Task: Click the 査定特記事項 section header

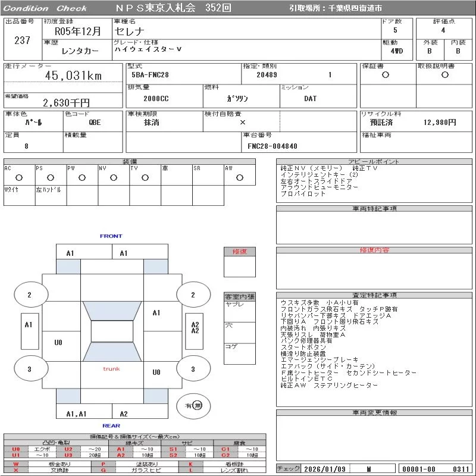Action: pos(374,295)
